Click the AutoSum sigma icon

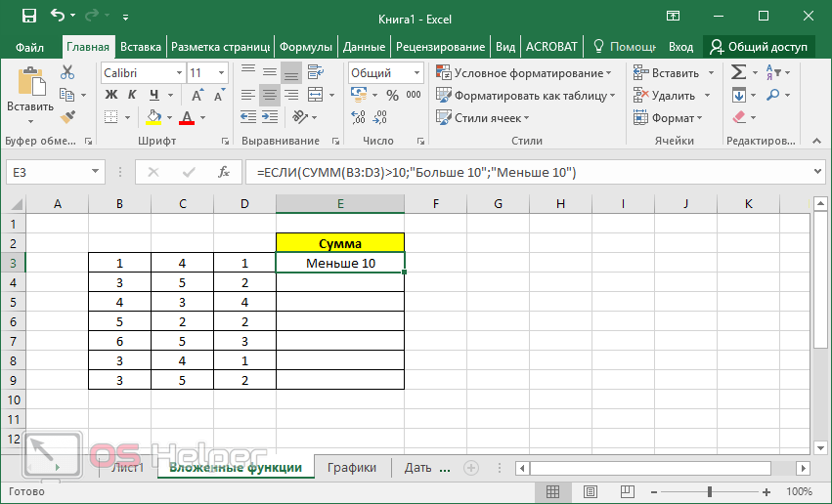pyautogui.click(x=739, y=73)
